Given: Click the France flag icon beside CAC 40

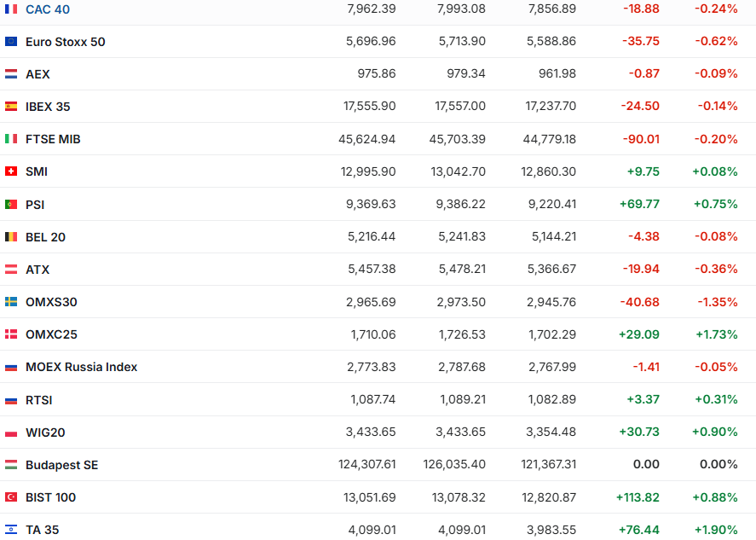Looking at the screenshot, I should [x=11, y=9].
